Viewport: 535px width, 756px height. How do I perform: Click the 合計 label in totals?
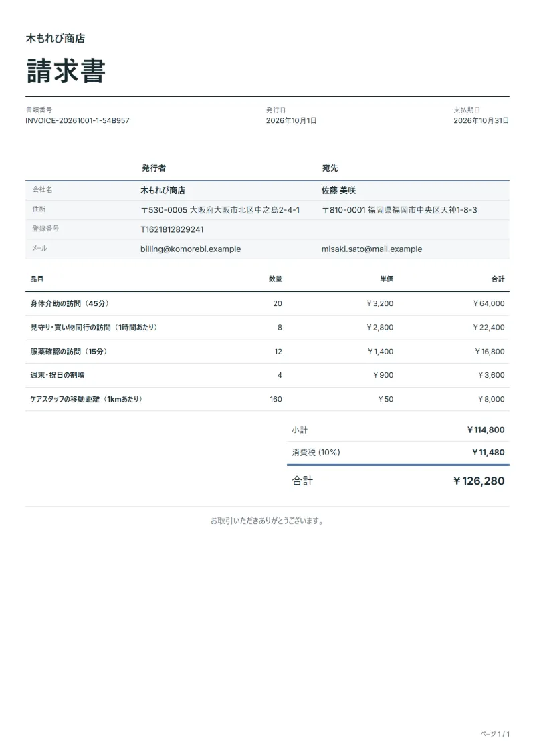pos(302,481)
